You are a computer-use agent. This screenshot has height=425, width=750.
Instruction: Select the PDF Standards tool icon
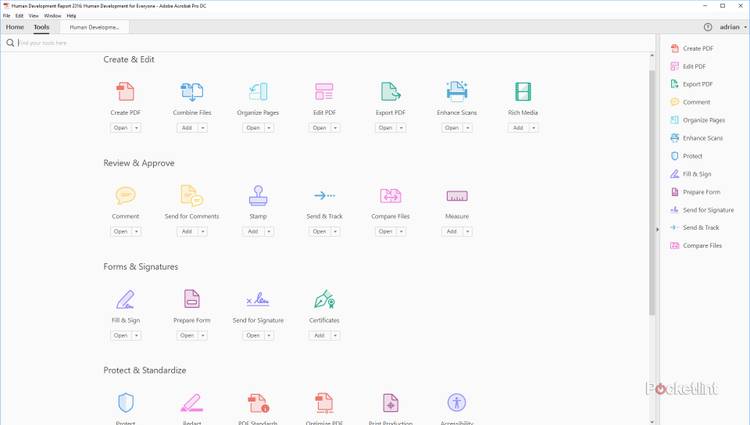(x=258, y=403)
